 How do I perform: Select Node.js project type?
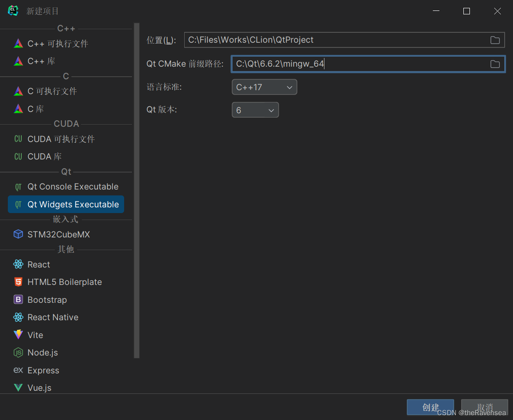[66, 352]
